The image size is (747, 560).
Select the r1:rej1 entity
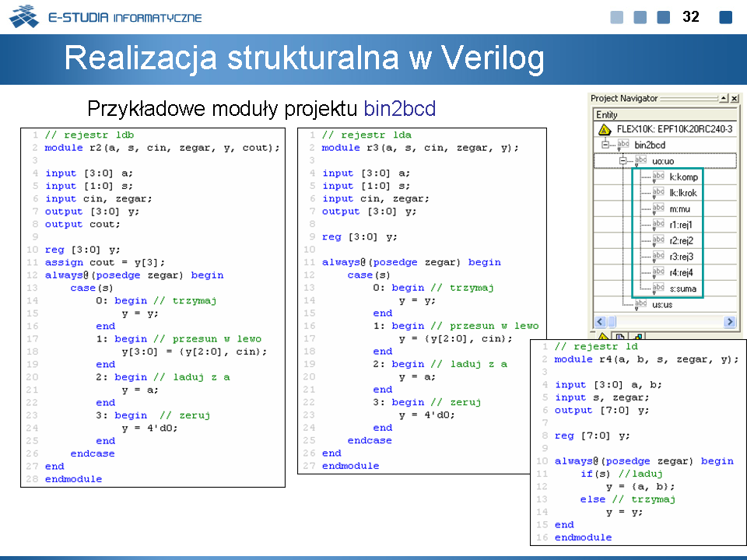click(681, 225)
